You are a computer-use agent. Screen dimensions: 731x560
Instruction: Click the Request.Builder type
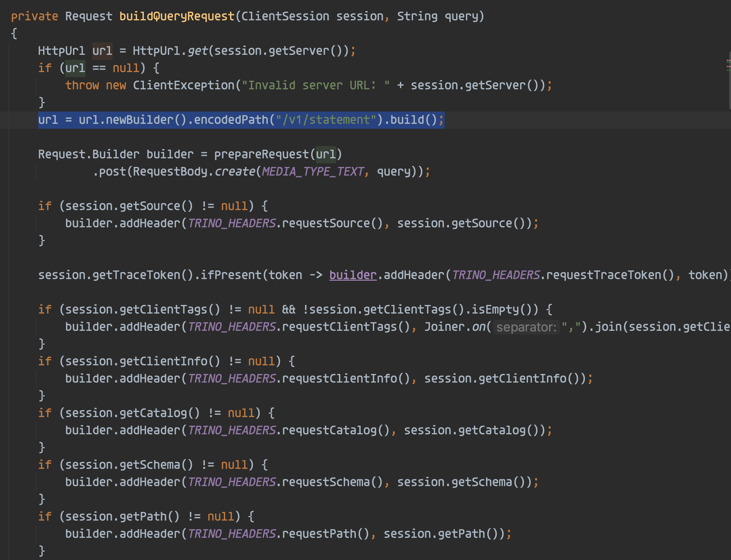tap(89, 154)
